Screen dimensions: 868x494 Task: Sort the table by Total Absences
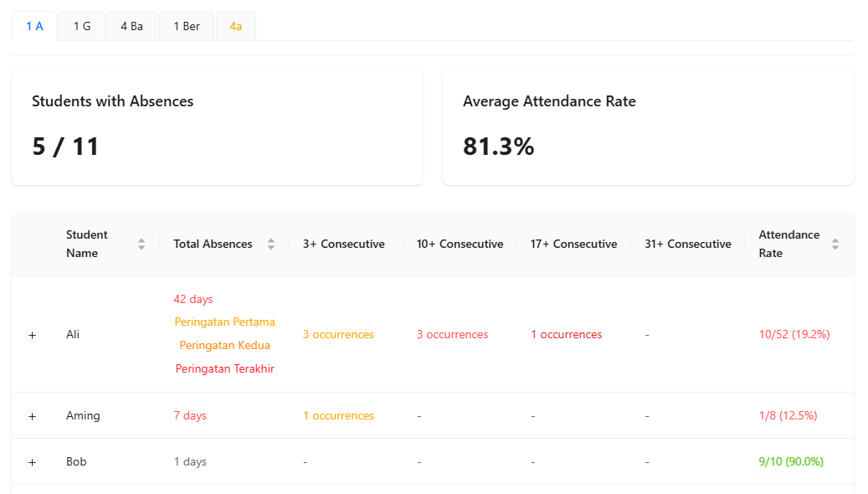pos(270,244)
